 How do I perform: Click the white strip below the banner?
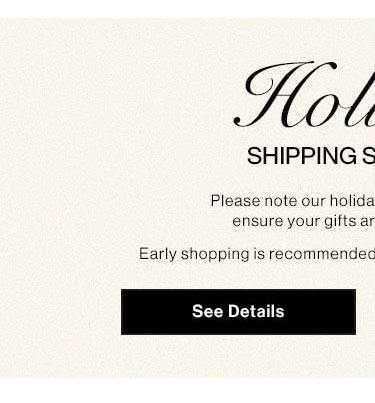pos(187,391)
